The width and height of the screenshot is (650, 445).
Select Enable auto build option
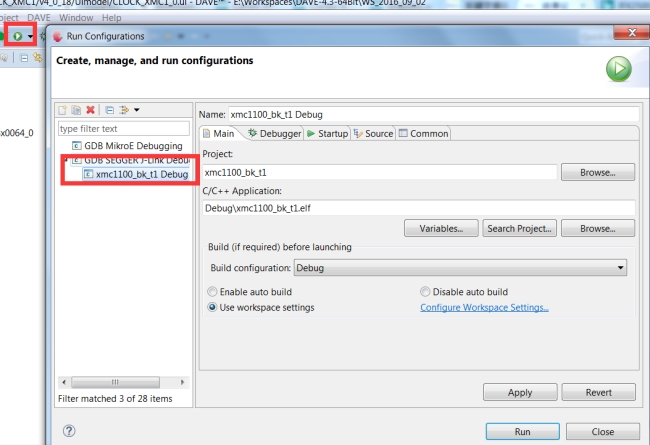212,292
